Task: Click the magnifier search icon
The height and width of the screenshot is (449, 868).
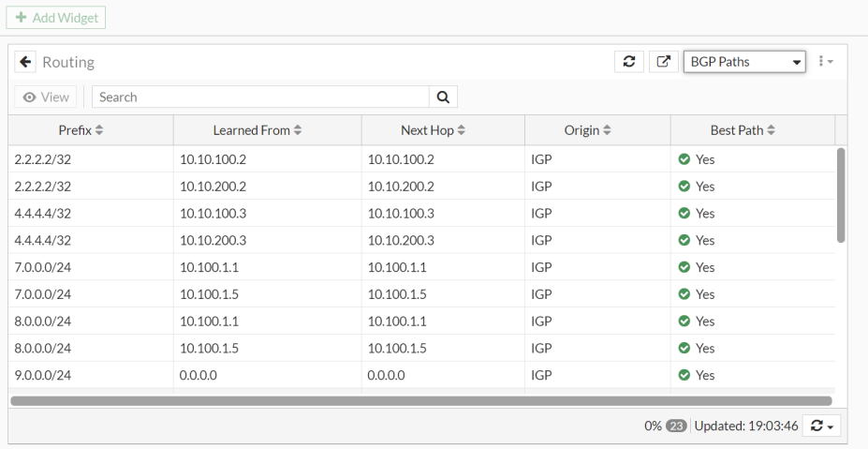Action: pyautogui.click(x=443, y=97)
